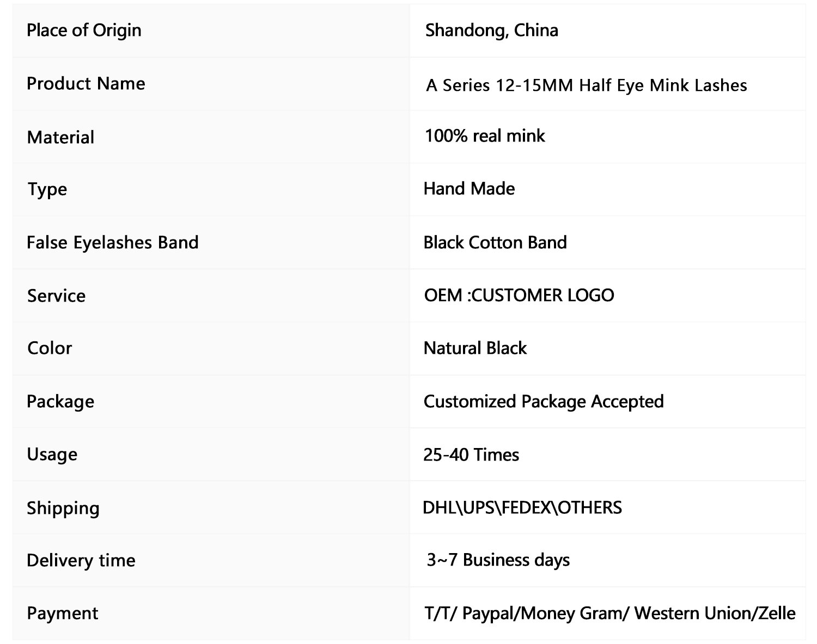Select OEM :CUSTOMER LOGO text
The width and height of the screenshot is (817, 644).
(519, 295)
